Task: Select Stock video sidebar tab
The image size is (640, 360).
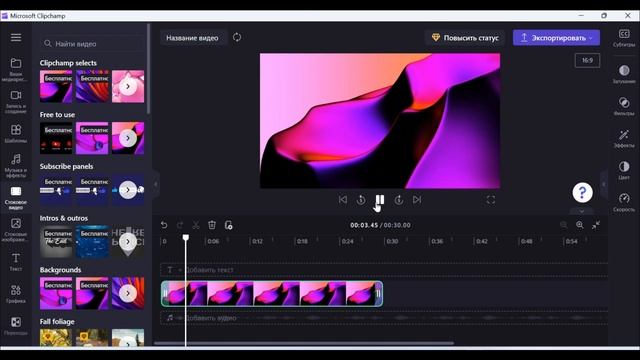Action: tap(16, 198)
